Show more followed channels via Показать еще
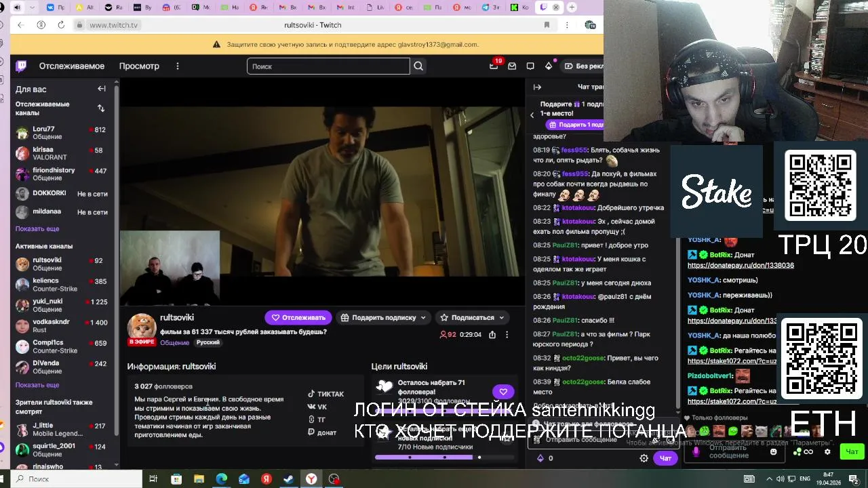Viewport: 868px width, 488px height. coord(37,229)
